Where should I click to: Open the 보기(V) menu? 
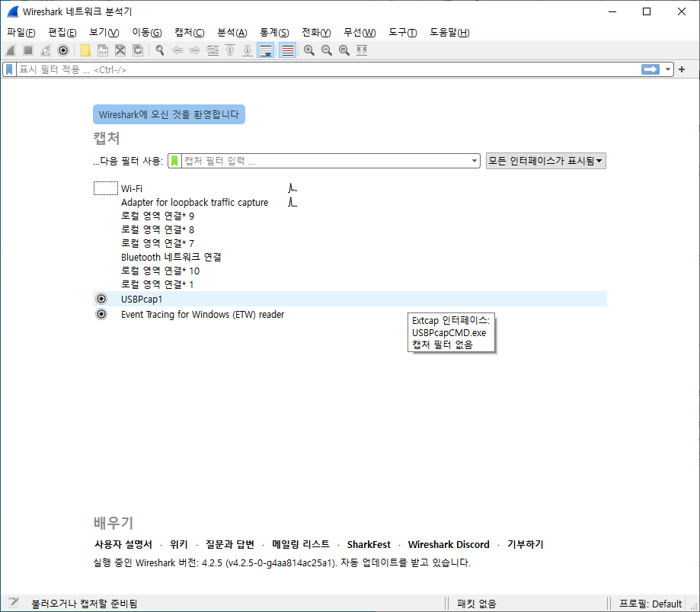104,32
